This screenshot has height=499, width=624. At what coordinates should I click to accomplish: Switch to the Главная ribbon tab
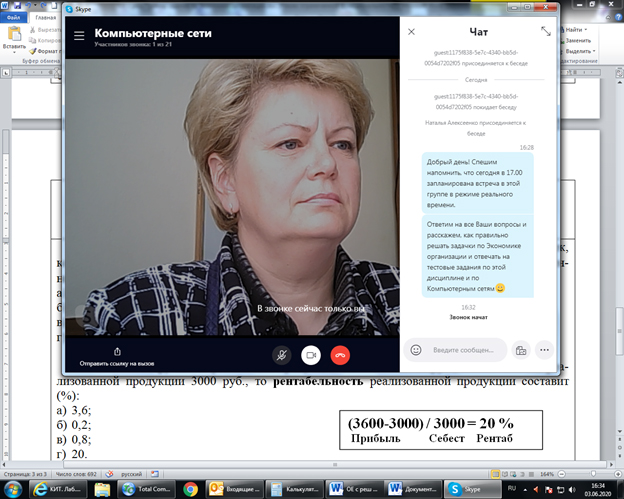pos(45,17)
